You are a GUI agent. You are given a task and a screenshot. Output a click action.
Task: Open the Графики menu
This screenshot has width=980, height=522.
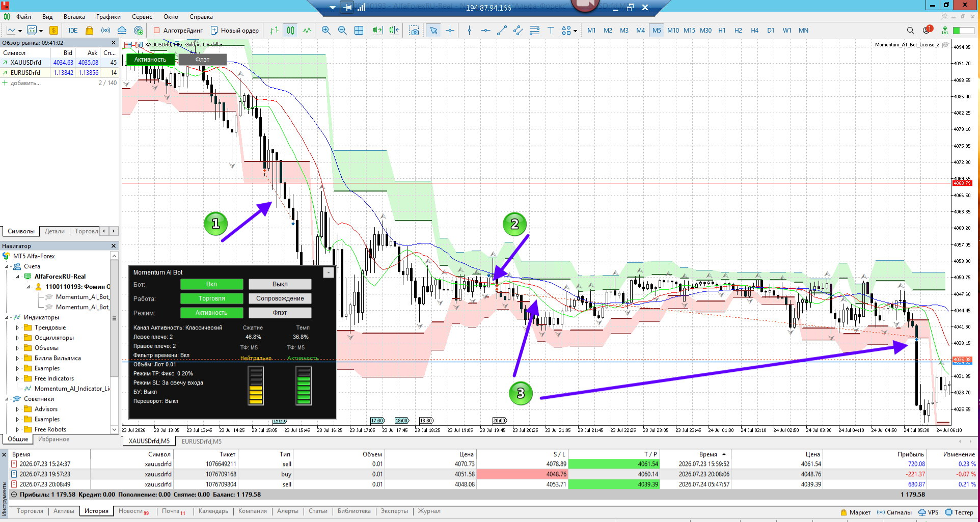[108, 17]
